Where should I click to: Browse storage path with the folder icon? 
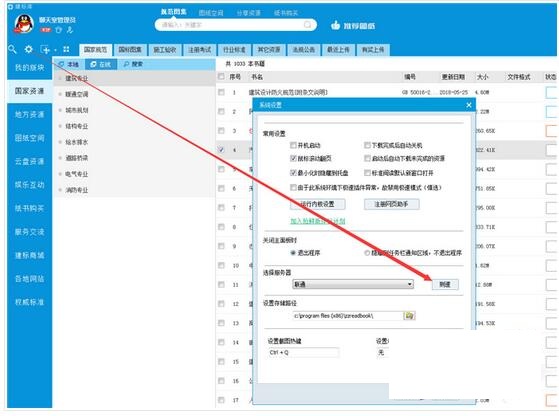(409, 315)
